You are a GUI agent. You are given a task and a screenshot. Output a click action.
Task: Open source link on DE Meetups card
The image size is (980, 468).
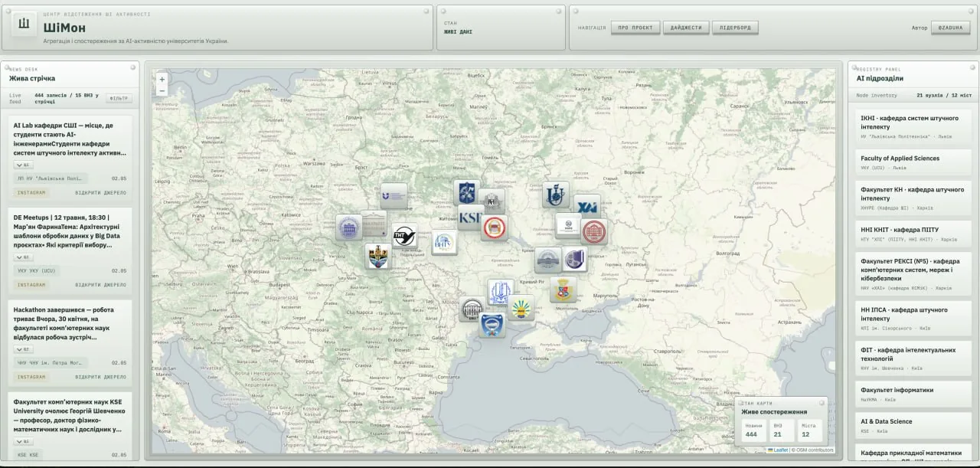pyautogui.click(x=100, y=285)
